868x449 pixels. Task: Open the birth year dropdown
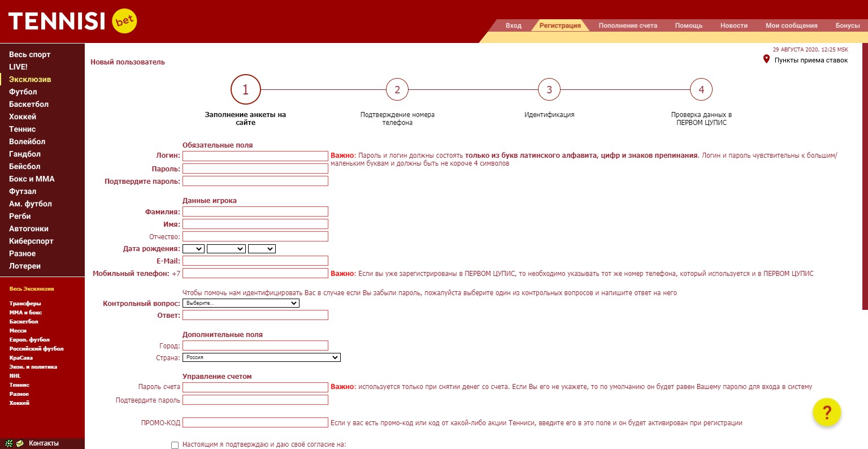click(262, 249)
